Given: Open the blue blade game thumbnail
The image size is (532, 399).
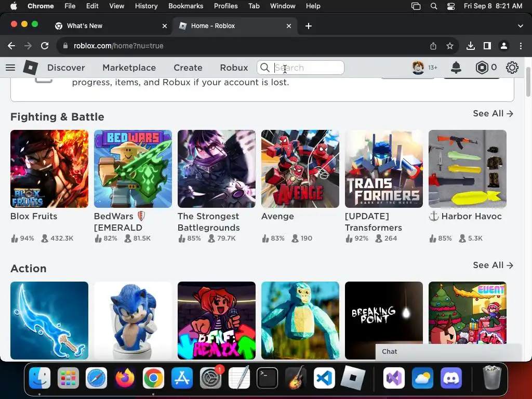Looking at the screenshot, I should [49, 320].
